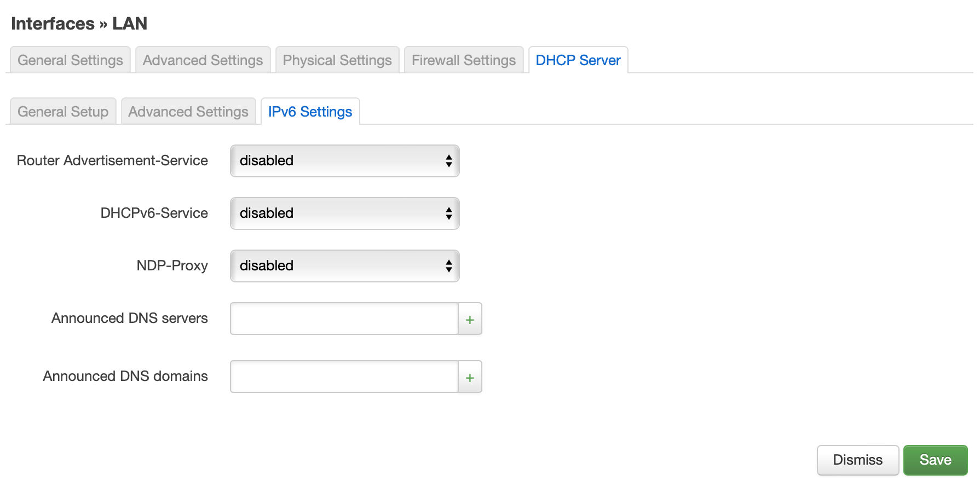Click the Interfaces » LAN heading

point(79,24)
